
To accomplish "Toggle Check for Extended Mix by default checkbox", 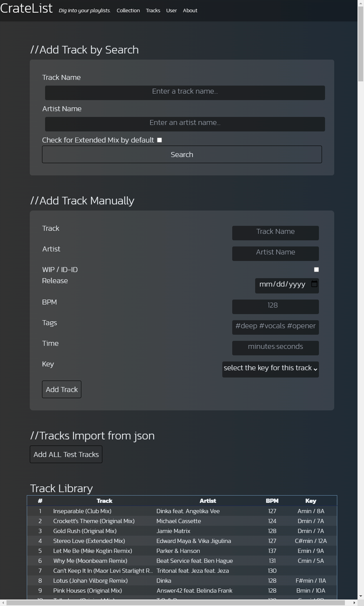I will tap(159, 140).
